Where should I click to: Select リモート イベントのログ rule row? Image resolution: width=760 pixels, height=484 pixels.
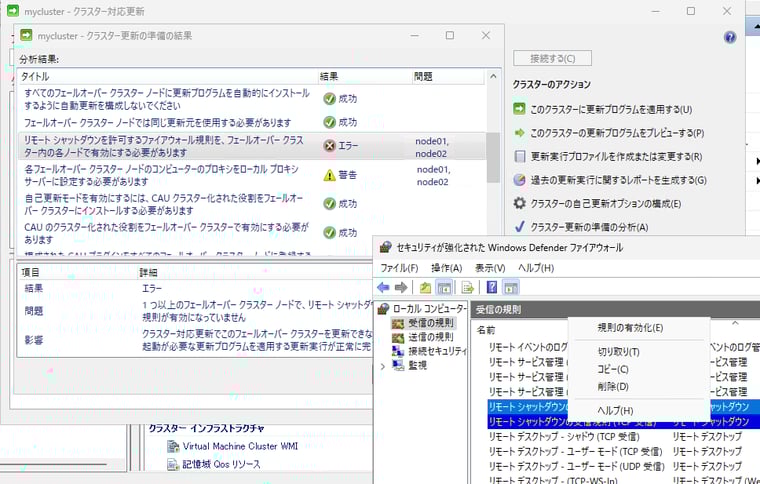tap(528, 347)
